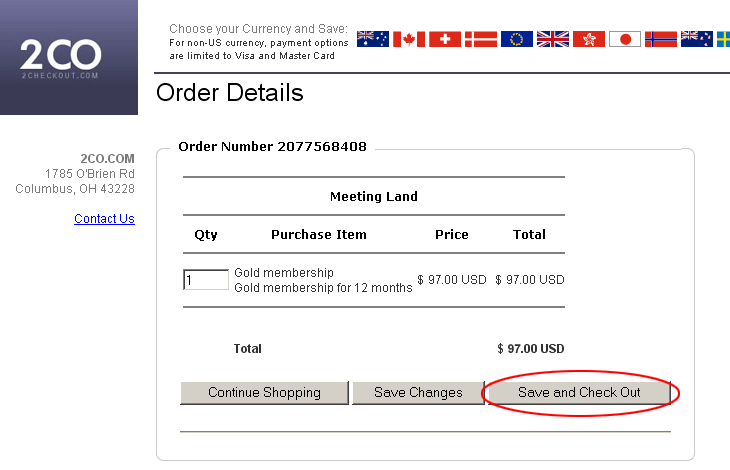Open the Contact Us link
Screen dimensions: 730x470
pos(104,219)
